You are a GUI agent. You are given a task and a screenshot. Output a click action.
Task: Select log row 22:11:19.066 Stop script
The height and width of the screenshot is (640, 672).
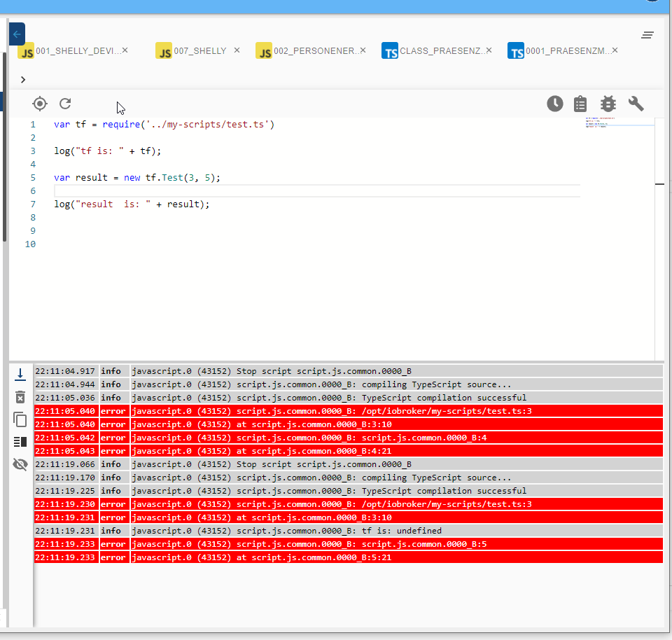click(349, 464)
